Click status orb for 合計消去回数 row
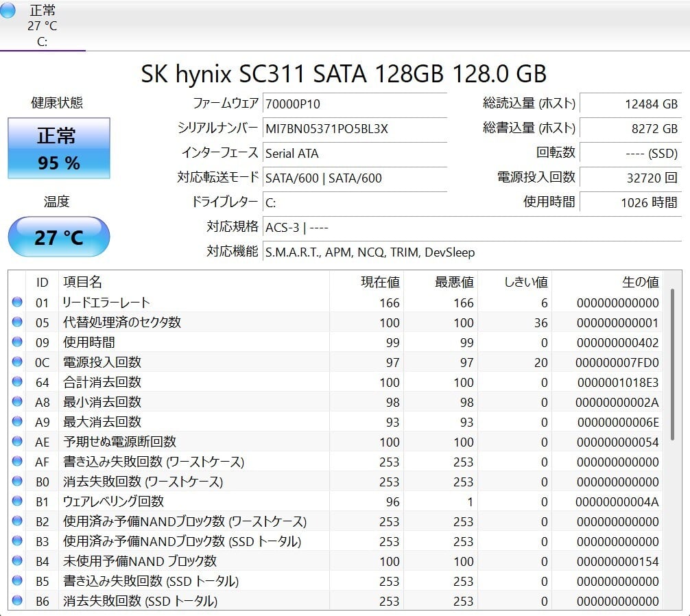 point(17,382)
